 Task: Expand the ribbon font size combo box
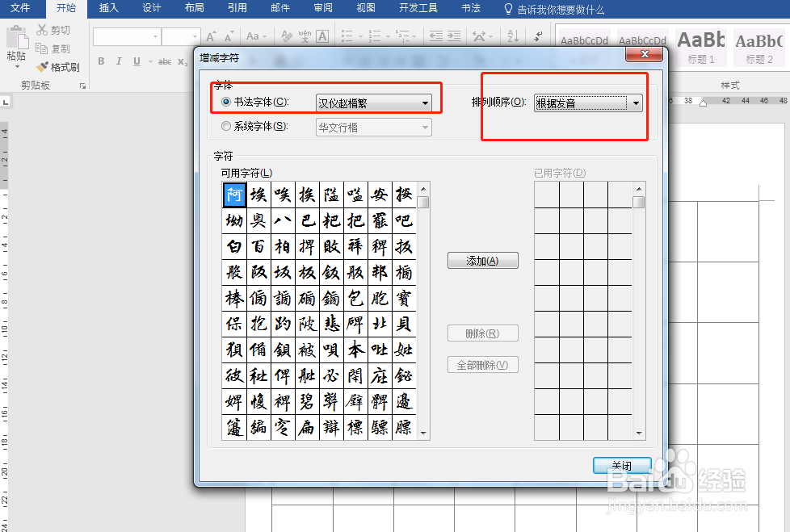[x=195, y=37]
